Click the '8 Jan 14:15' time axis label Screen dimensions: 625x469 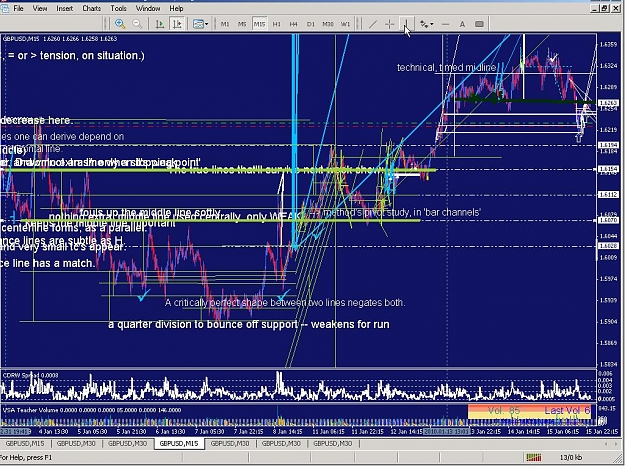coord(285,432)
